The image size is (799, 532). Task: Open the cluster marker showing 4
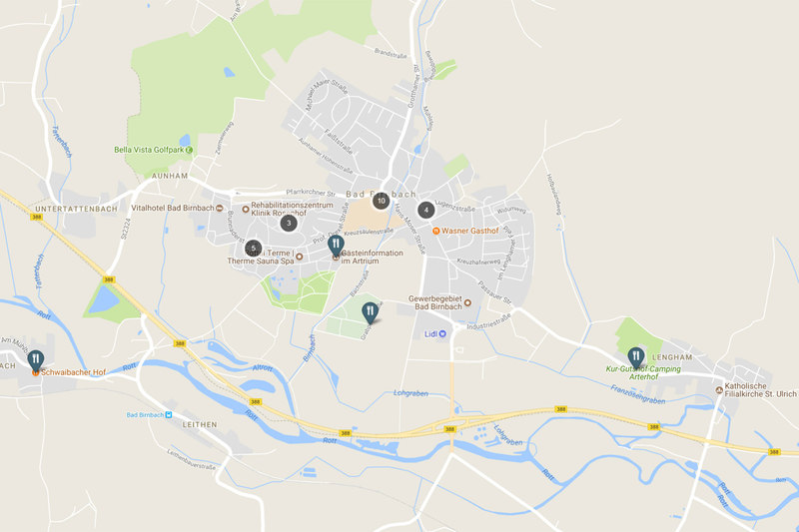(x=426, y=210)
